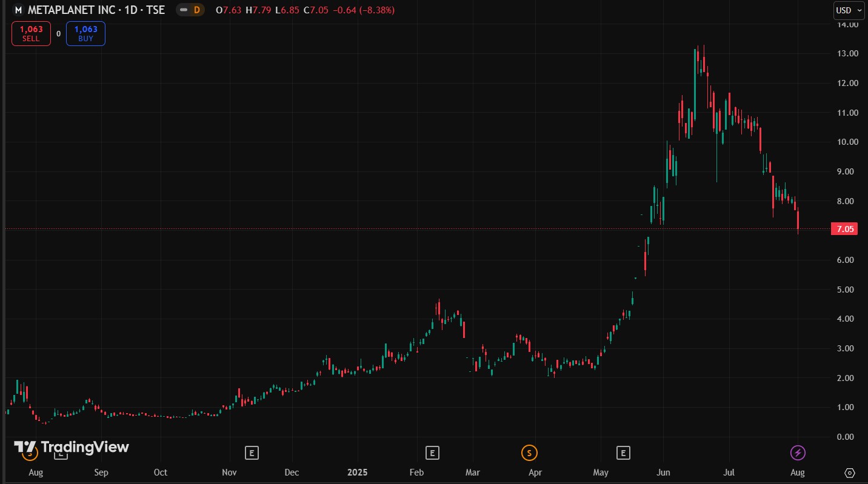The image size is (868, 484).
Task: Click the change value −0.64 (−8.38%)
Action: click(x=364, y=10)
